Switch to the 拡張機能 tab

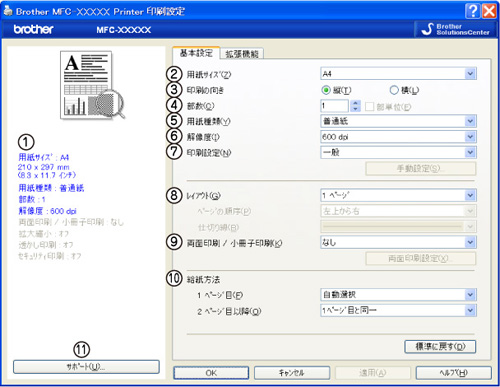tap(242, 54)
